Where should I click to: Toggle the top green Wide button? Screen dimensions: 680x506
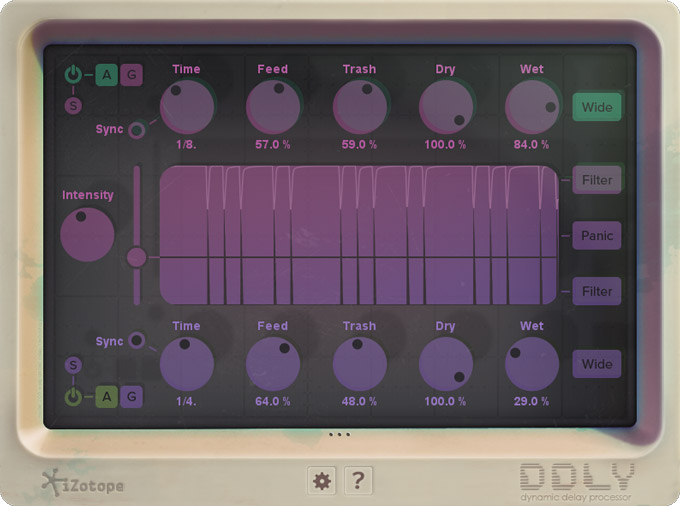point(597,107)
